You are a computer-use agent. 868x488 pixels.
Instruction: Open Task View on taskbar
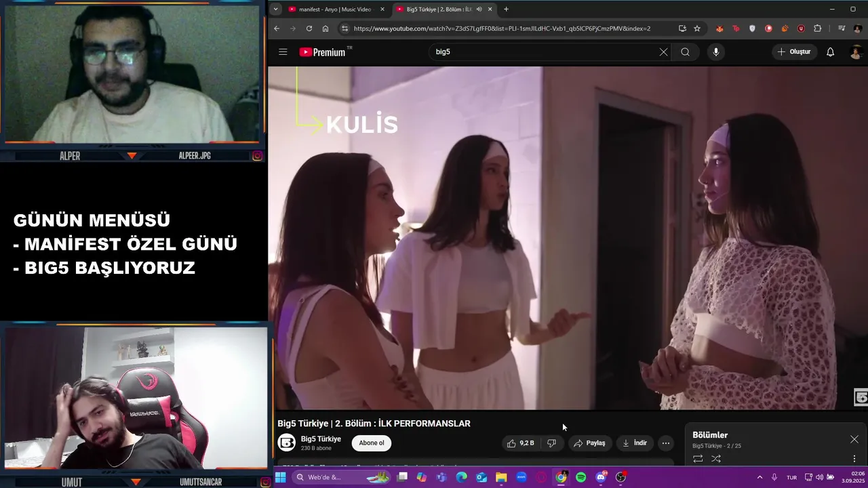coord(402,477)
